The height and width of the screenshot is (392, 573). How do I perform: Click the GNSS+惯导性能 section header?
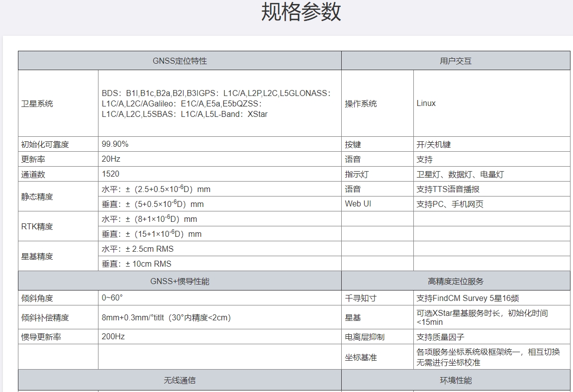(x=180, y=281)
